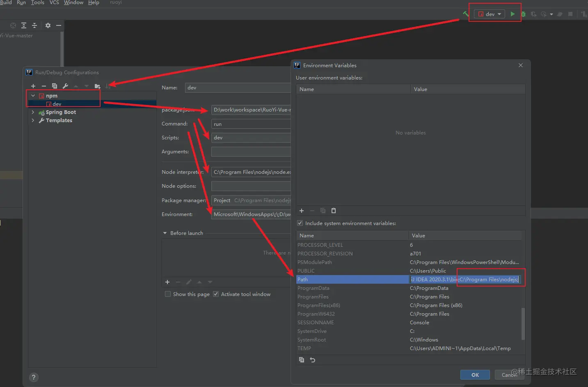Click Collapse All in the Project panel toolbar
The image size is (588, 387).
tap(34, 25)
